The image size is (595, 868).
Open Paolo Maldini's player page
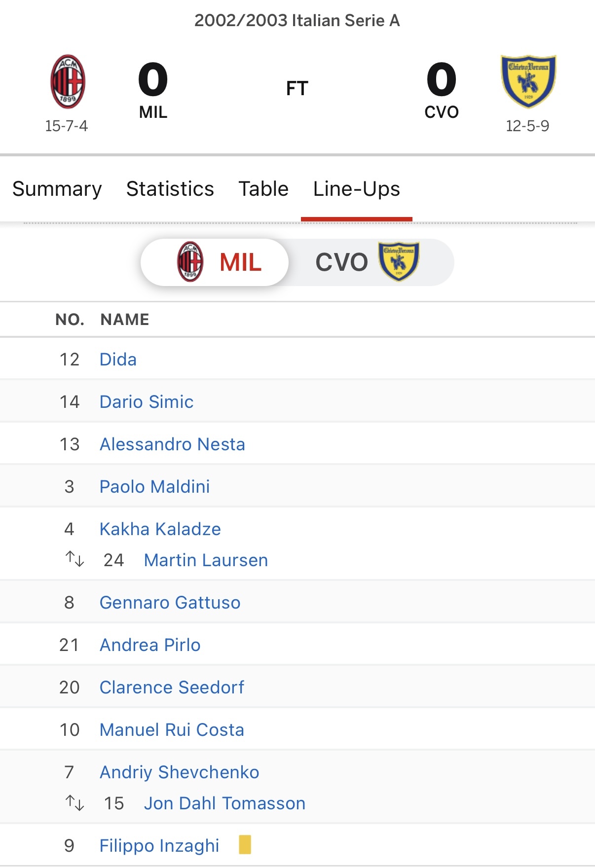(154, 487)
